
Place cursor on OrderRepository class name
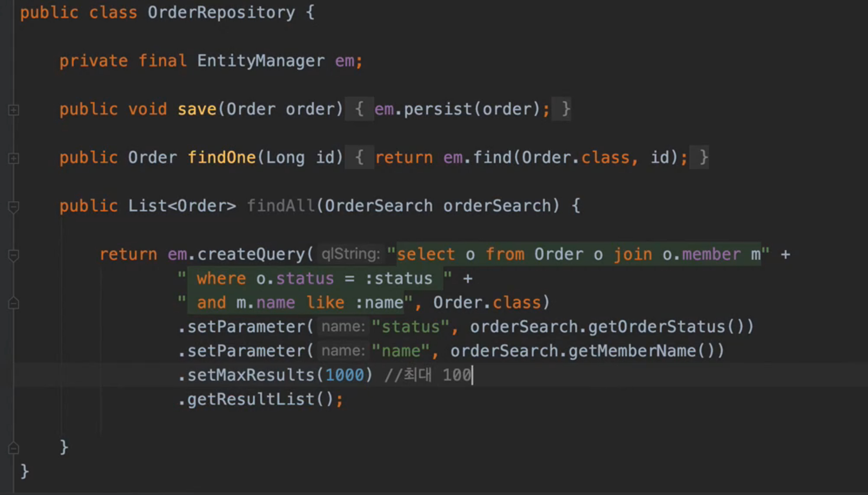click(x=221, y=13)
